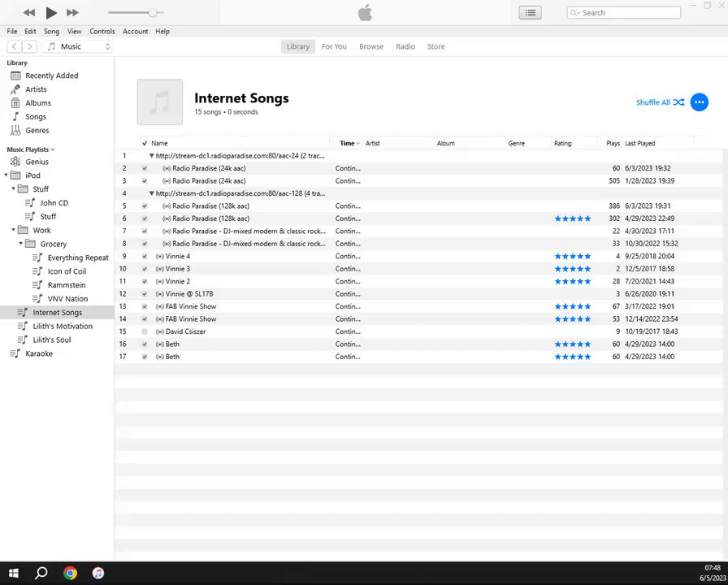The width and height of the screenshot is (728, 585).
Task: Switch to the Radio tab
Action: [x=405, y=46]
